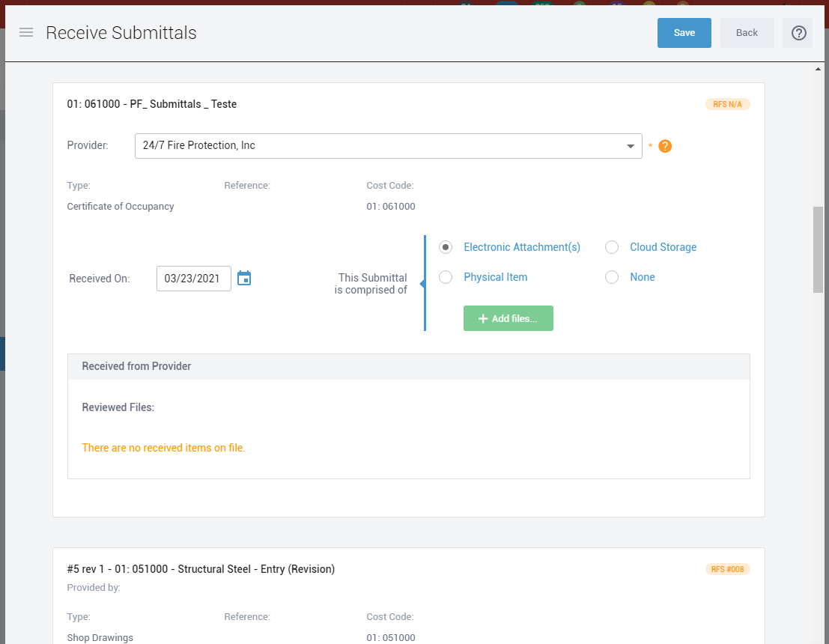Choose the Physical Item radio option
The width and height of the screenshot is (829, 644).
(x=446, y=277)
